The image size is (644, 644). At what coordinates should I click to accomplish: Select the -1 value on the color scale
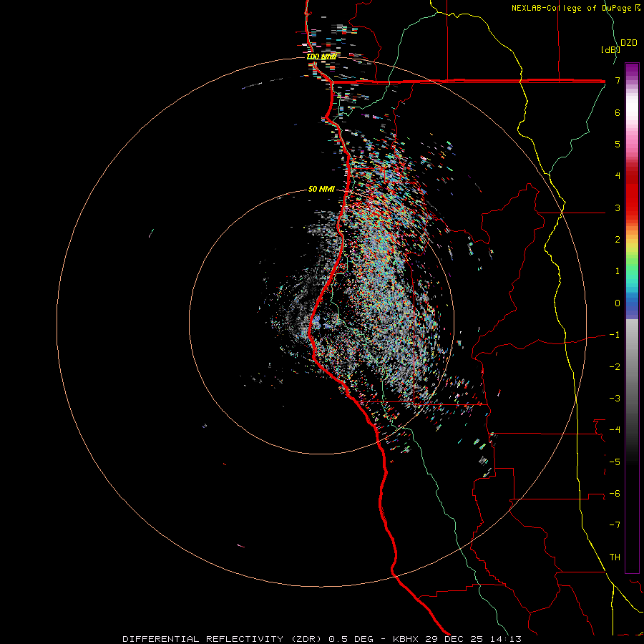coord(615,335)
